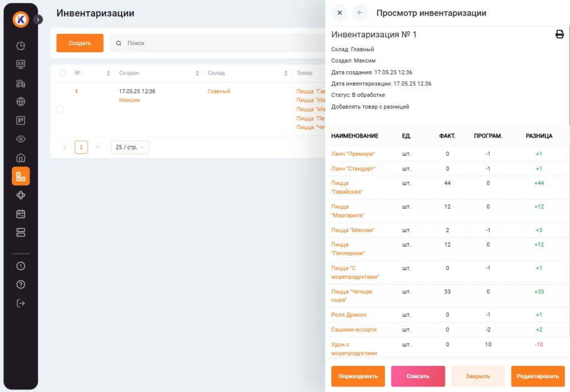
Task: Print inventory using the printer icon
Action: point(559,35)
